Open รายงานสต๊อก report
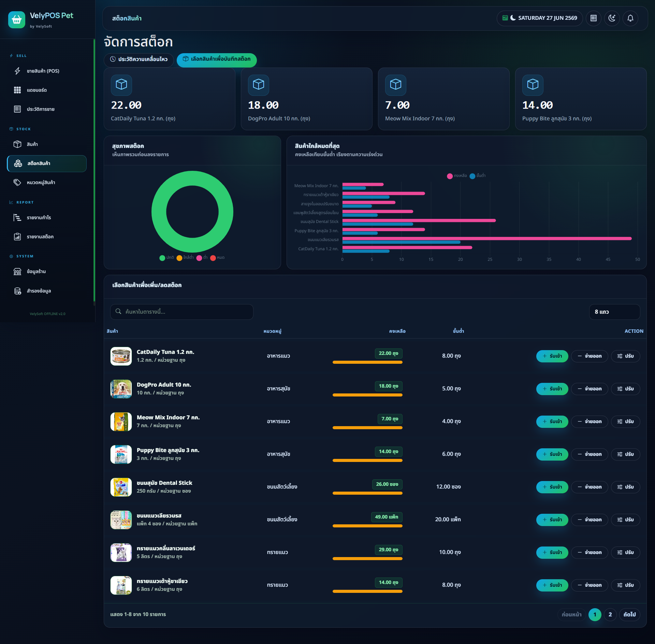Image resolution: width=655 pixels, height=644 pixels. coord(47,237)
